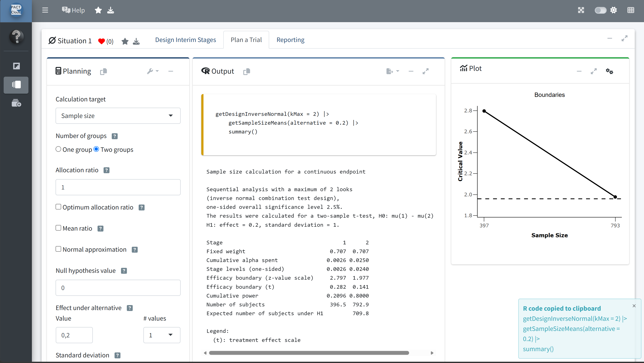Toggle the dark mode switch

coord(600,10)
